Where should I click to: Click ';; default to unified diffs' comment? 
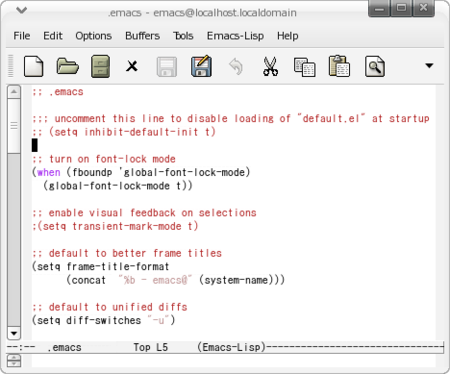point(110,307)
